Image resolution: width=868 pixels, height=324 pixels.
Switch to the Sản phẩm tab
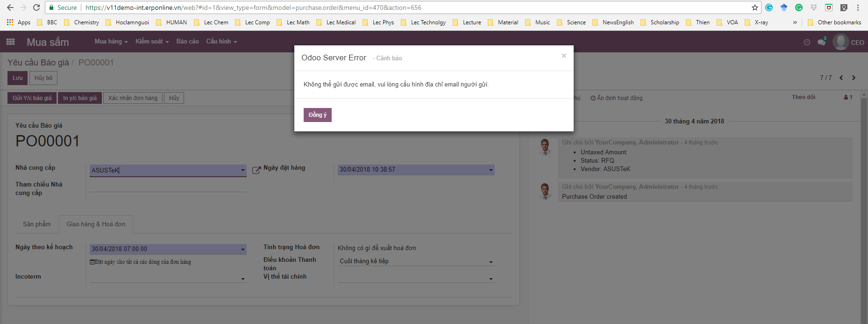point(37,224)
